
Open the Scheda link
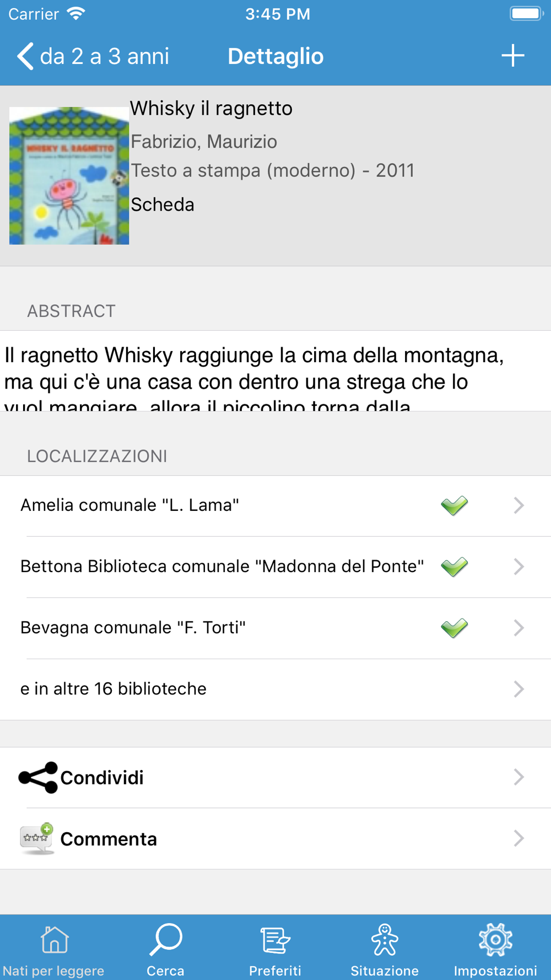[x=163, y=204]
